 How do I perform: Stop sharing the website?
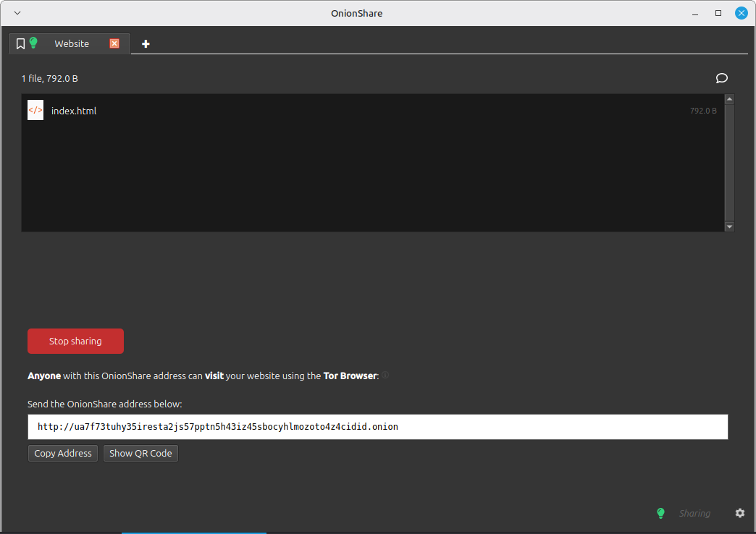(75, 341)
